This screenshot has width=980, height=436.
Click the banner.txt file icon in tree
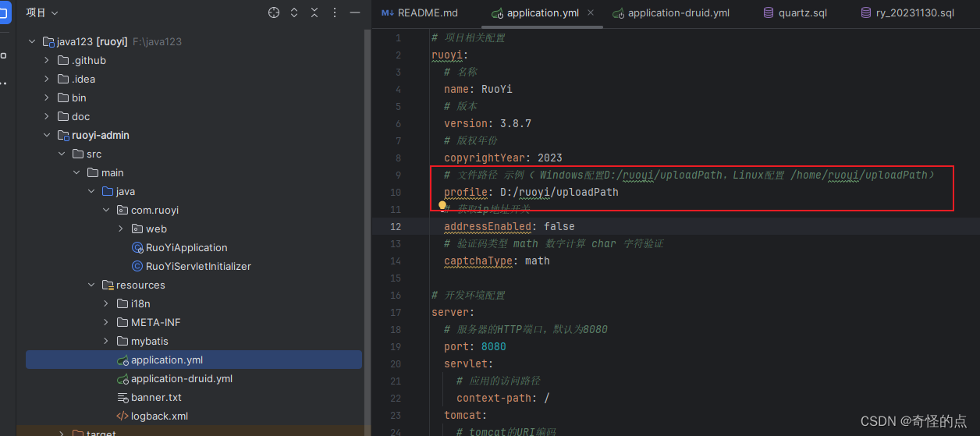click(x=122, y=397)
